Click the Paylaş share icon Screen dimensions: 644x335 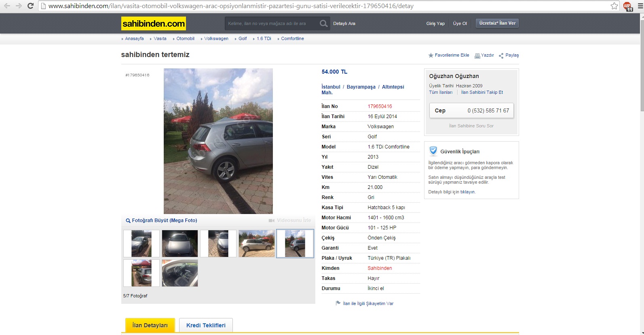click(x=501, y=55)
